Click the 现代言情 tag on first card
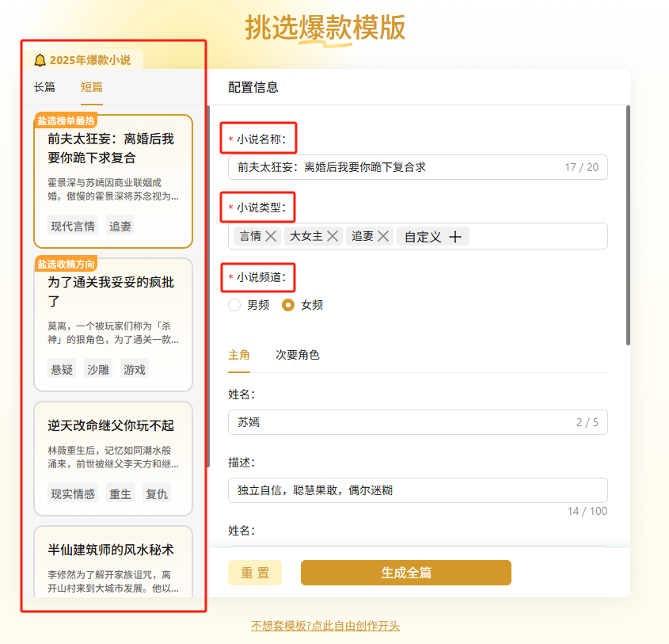The height and width of the screenshot is (644, 669). (x=73, y=226)
